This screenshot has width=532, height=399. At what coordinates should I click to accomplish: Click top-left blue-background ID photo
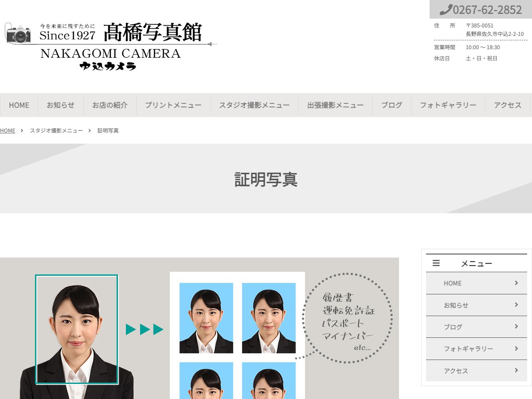[x=206, y=318]
